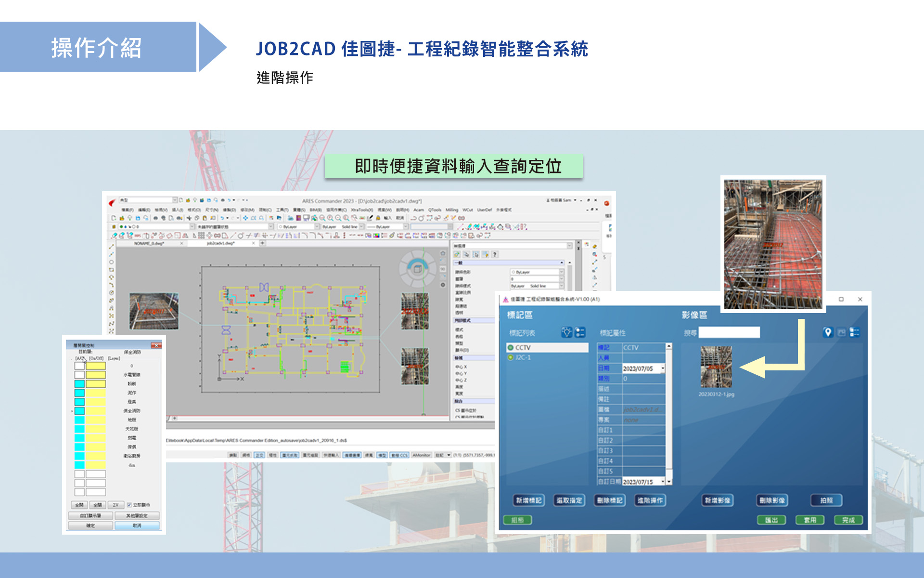Toggle 網格 grid button in status bar
Image resolution: width=924 pixels, height=578 pixels.
246,455
